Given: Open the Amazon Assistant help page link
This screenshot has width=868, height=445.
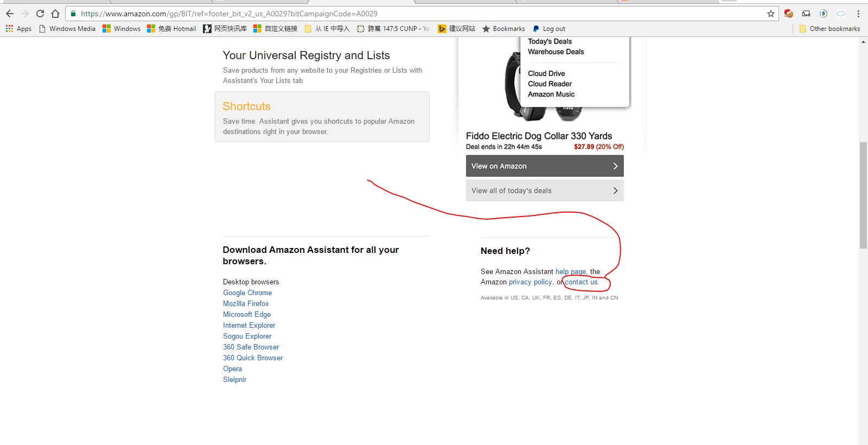Looking at the screenshot, I should (571, 271).
